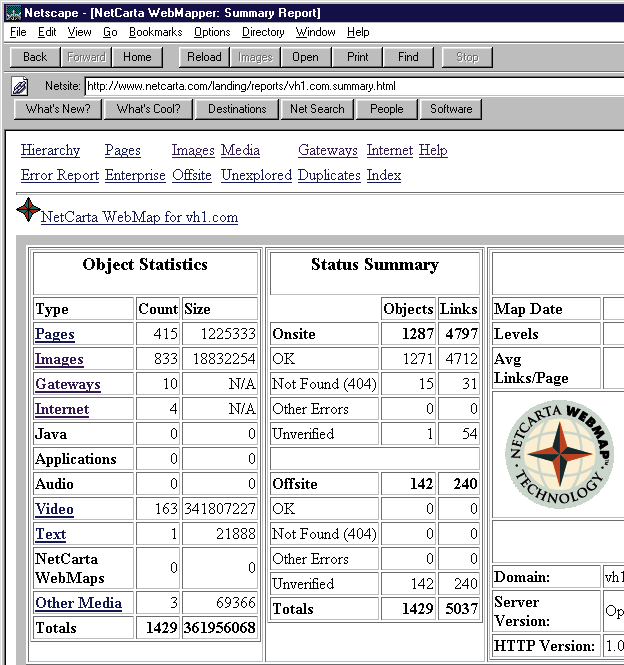
Task: Click the Home toolbar button
Action: point(137,57)
